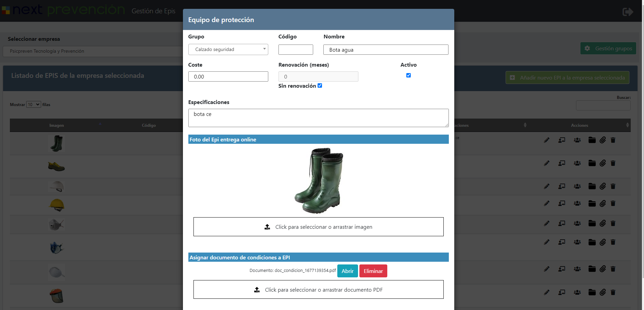
Task: Click the yellow helmet thumbnail in the table
Action: click(57, 205)
